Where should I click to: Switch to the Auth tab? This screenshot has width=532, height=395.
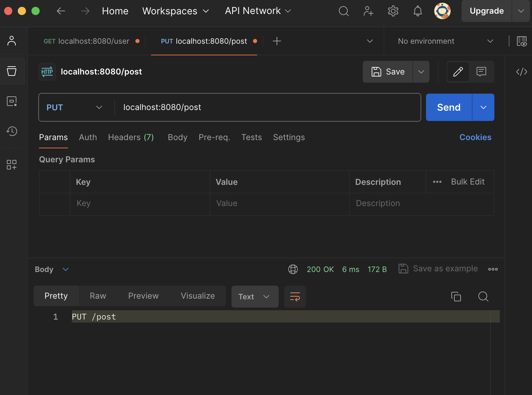[88, 137]
